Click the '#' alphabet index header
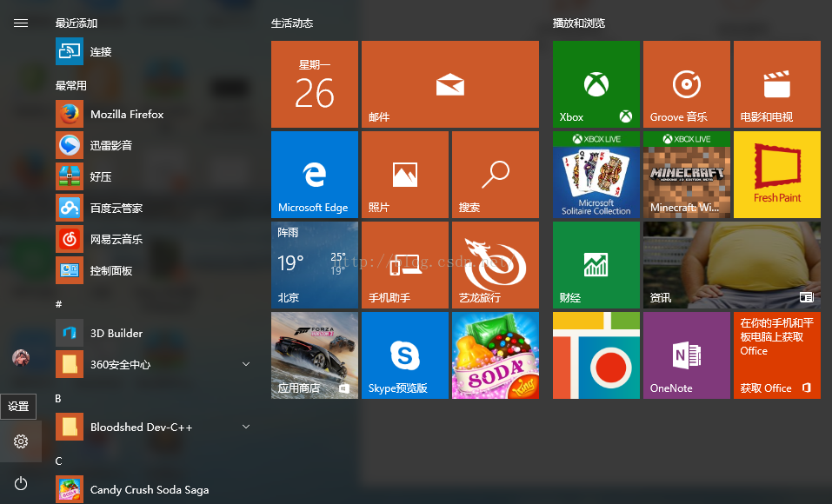This screenshot has width=832, height=504. click(59, 304)
